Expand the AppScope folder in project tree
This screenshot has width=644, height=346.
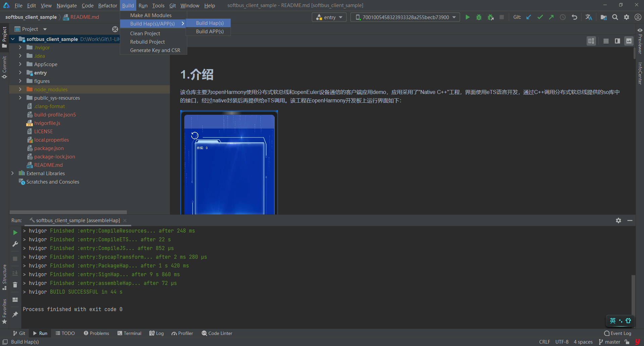click(x=20, y=64)
